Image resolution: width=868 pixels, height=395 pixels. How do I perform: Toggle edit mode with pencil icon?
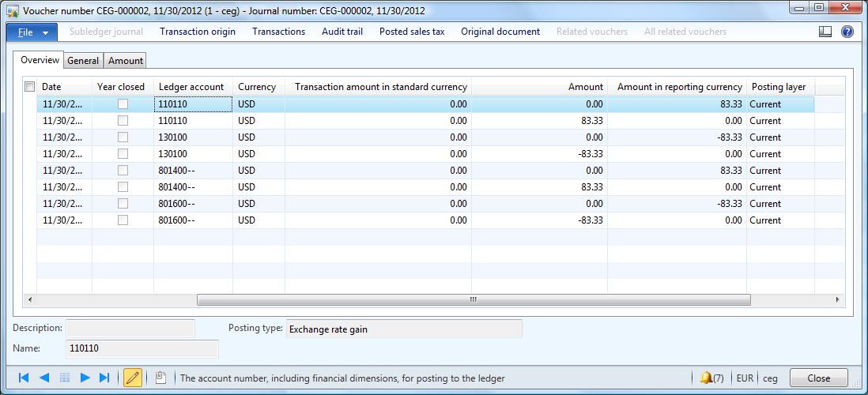point(133,378)
